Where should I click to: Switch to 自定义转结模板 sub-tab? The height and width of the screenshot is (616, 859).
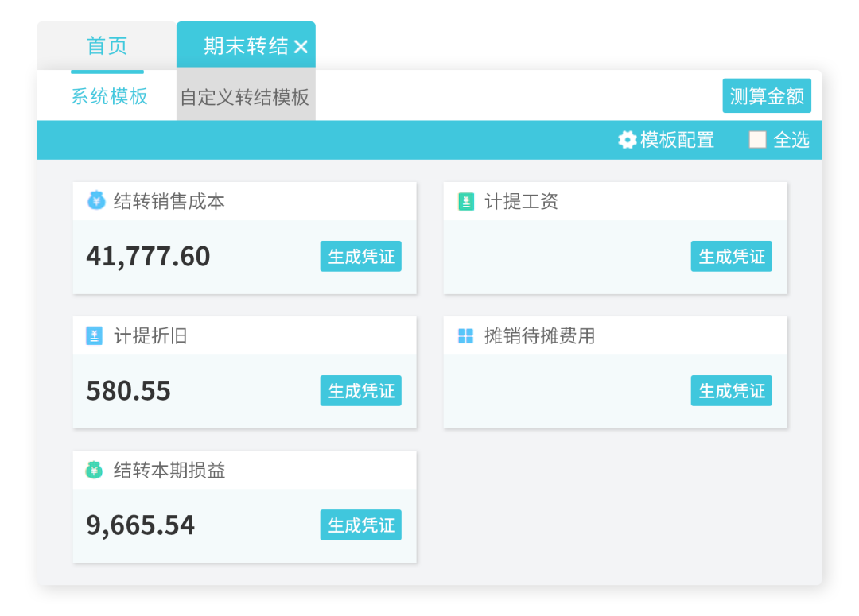click(246, 97)
